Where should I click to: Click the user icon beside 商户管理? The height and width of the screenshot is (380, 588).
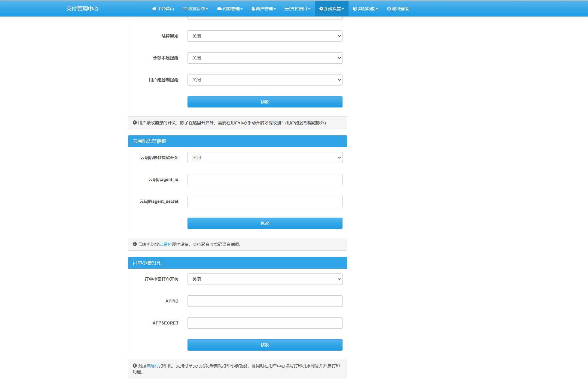pyautogui.click(x=253, y=9)
